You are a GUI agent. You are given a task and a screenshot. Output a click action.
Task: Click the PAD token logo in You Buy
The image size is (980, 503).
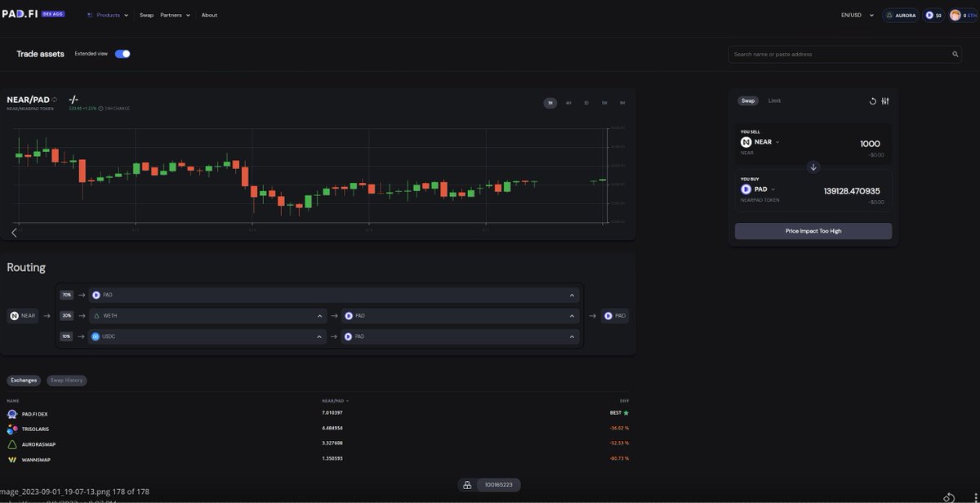pyautogui.click(x=746, y=189)
